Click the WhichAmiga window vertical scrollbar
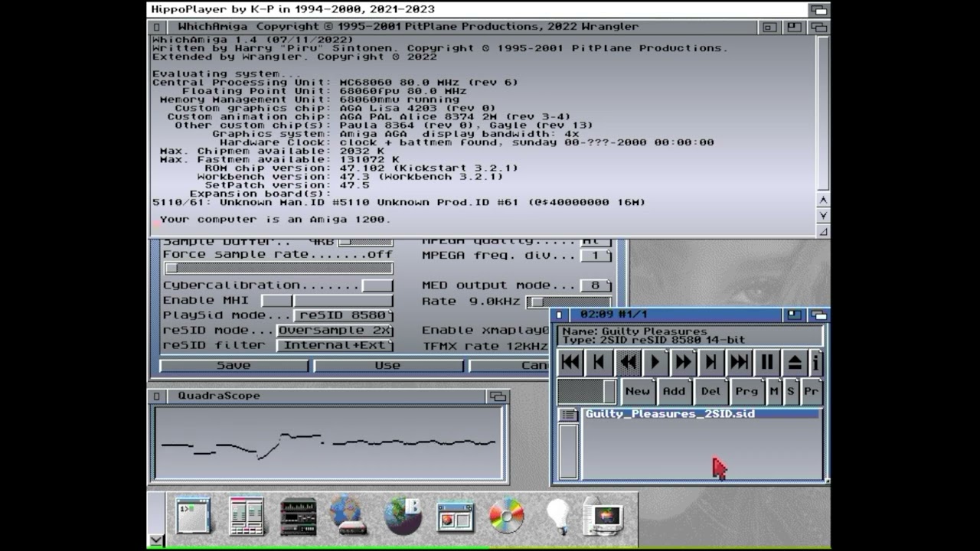This screenshot has width=980, height=551. point(823,112)
